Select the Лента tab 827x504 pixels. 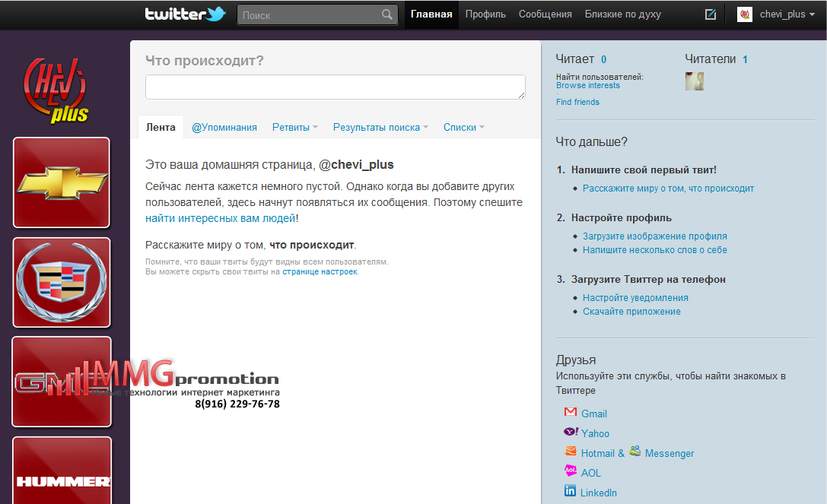click(161, 127)
